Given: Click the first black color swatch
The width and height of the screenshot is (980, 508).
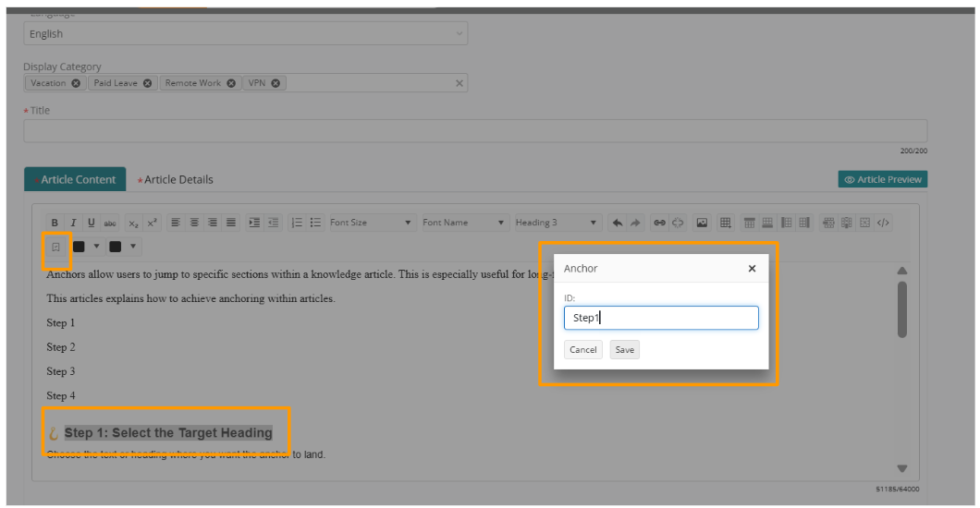Looking at the screenshot, I should [x=79, y=247].
